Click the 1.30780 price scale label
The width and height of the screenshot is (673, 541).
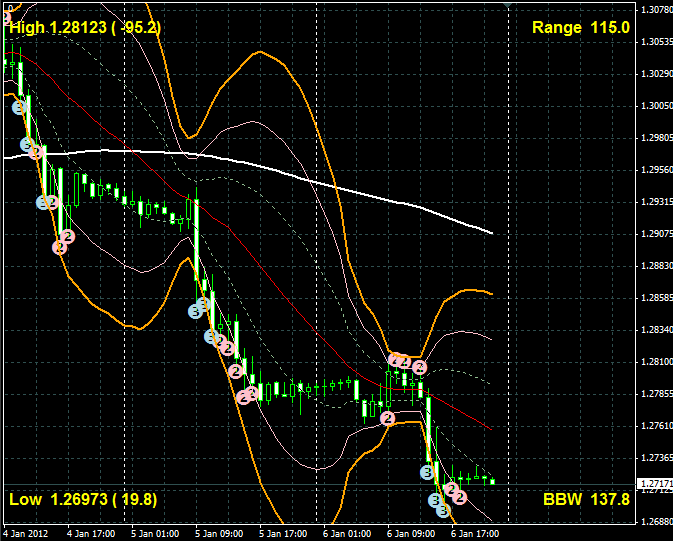[652, 10]
